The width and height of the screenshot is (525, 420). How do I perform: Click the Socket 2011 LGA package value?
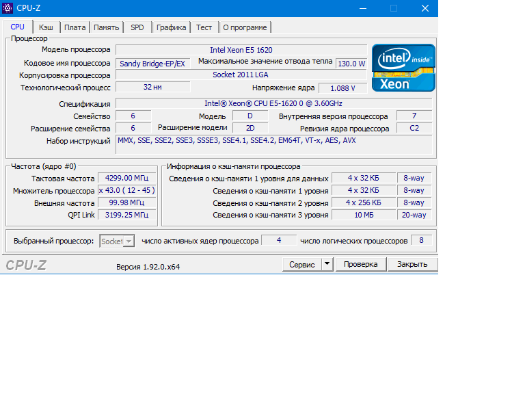pos(241,75)
